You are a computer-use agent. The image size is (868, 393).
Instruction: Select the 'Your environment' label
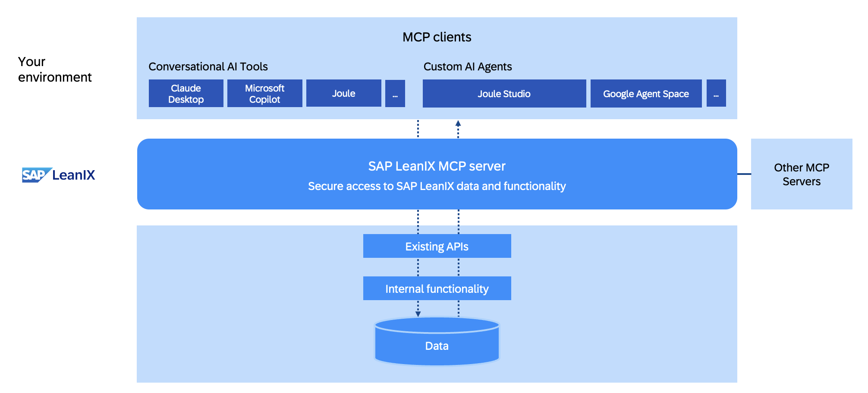(x=55, y=69)
